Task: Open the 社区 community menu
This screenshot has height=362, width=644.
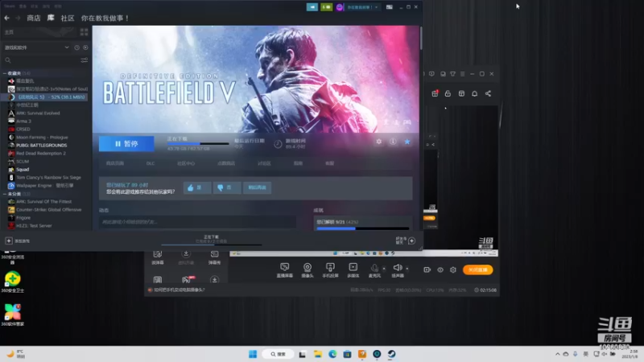Action: (x=68, y=18)
